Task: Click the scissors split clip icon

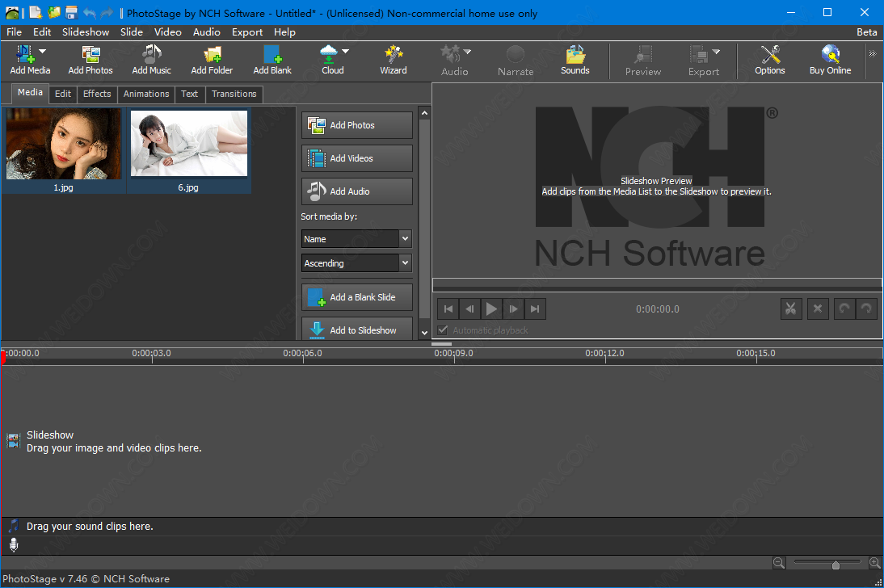Action: pyautogui.click(x=791, y=309)
